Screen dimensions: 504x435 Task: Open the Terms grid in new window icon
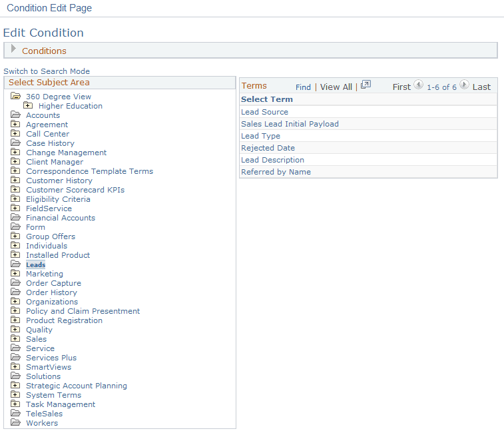pos(366,85)
